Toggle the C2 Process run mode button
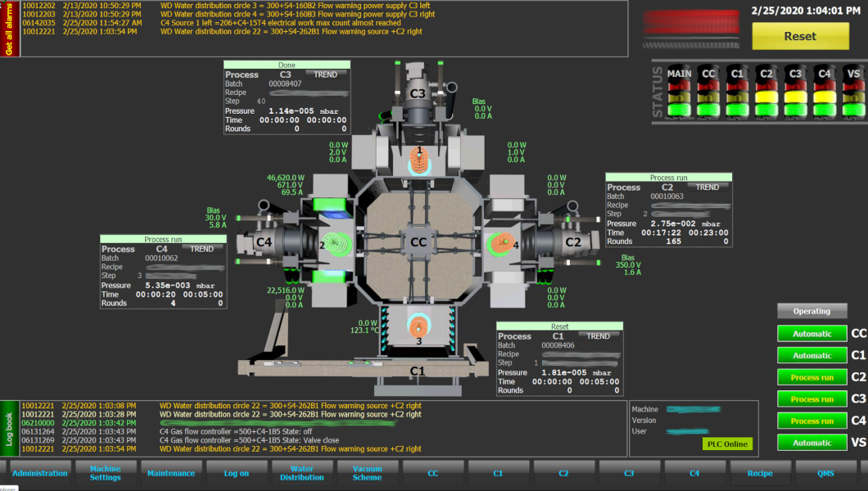Image resolution: width=868 pixels, height=491 pixels. click(811, 377)
